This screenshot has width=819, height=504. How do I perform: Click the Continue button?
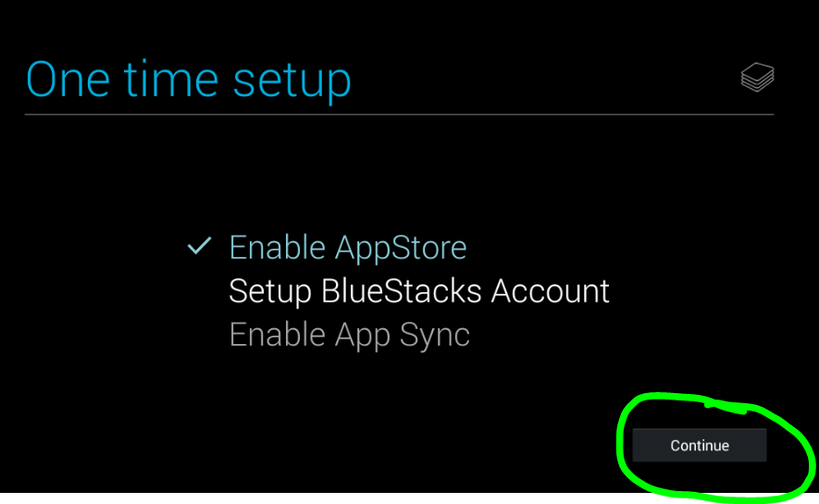[x=700, y=445]
